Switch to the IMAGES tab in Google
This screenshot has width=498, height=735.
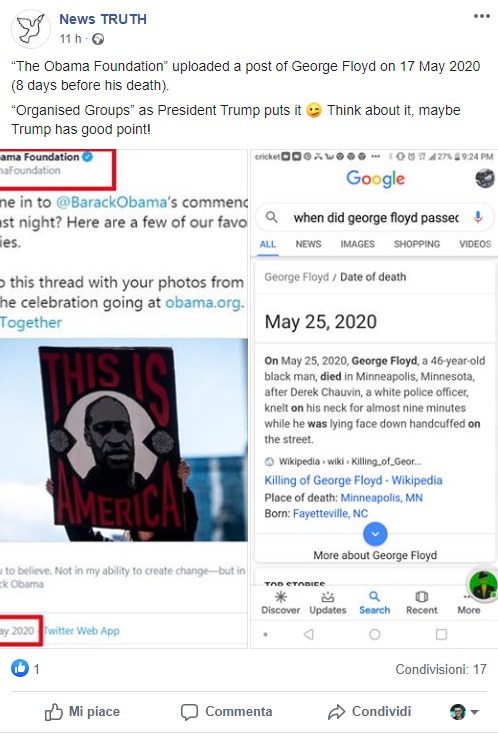pyautogui.click(x=357, y=244)
